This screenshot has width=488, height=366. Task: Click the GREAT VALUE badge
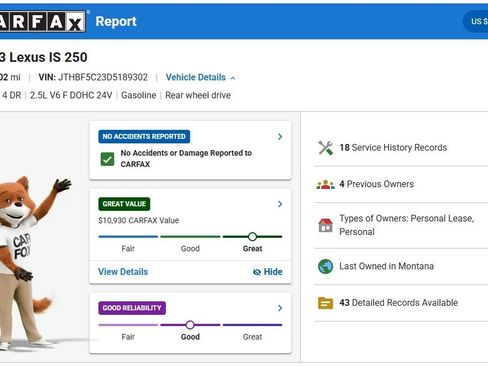point(124,204)
